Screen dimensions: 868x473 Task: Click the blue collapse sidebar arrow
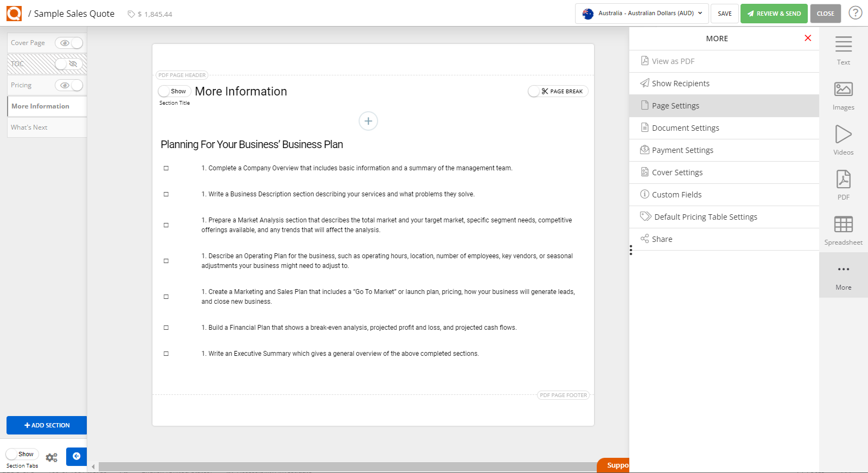click(76, 456)
